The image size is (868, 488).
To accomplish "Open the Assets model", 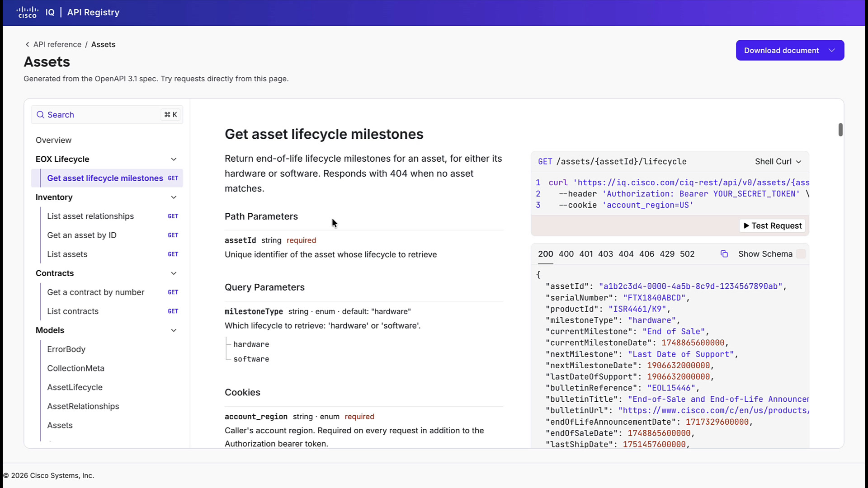I will (x=60, y=425).
